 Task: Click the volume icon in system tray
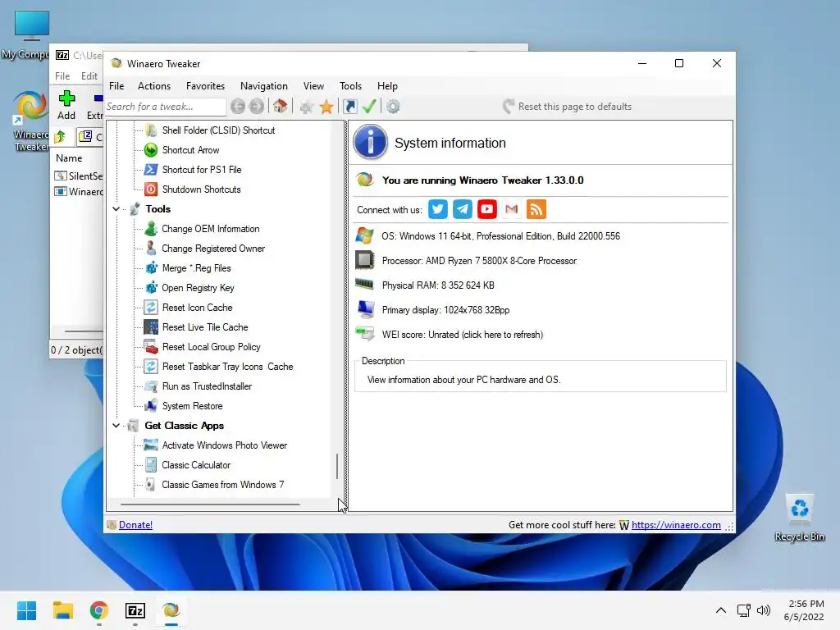(x=764, y=610)
